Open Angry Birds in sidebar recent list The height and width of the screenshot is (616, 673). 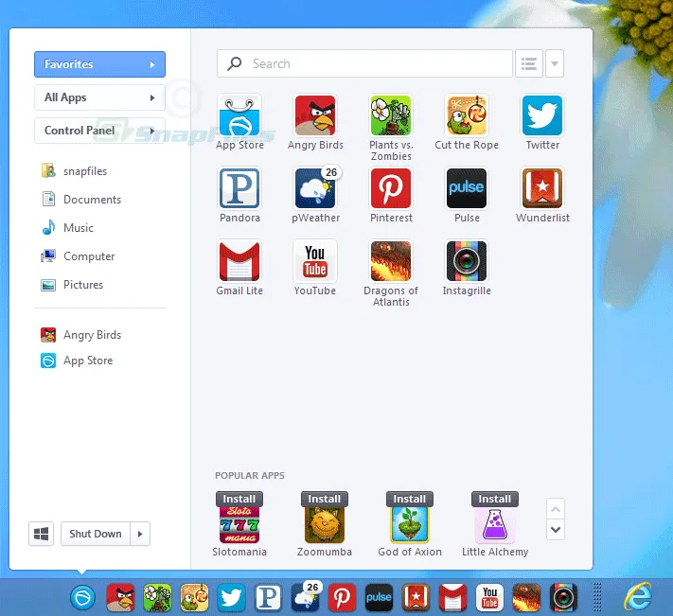[80, 335]
